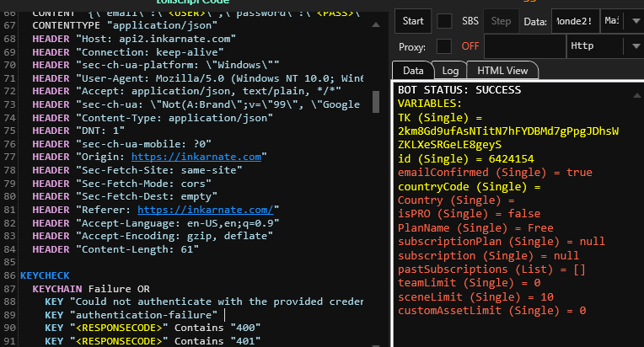This screenshot has height=347, width=644.
Task: Toggle the Proxy checkbox
Action: point(444,46)
